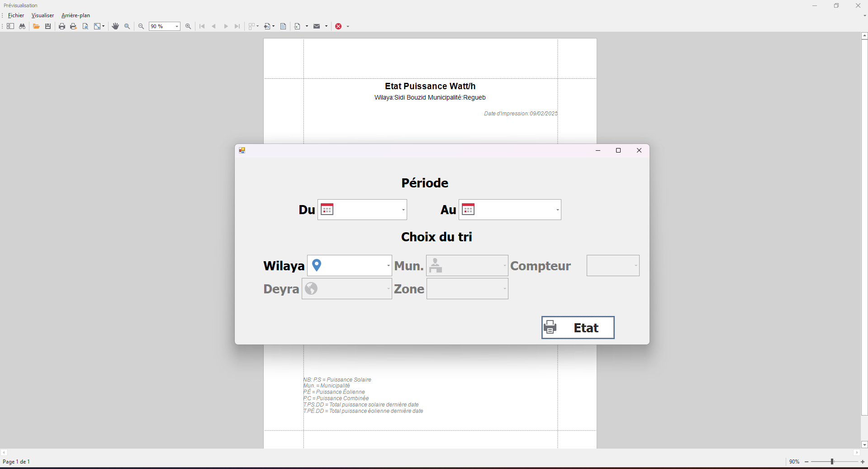Click the zoom slider handle in status bar

[832, 462]
